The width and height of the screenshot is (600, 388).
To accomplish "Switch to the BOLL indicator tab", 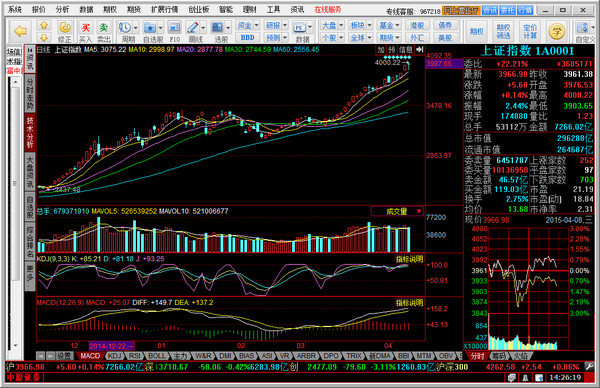I will tap(156, 356).
